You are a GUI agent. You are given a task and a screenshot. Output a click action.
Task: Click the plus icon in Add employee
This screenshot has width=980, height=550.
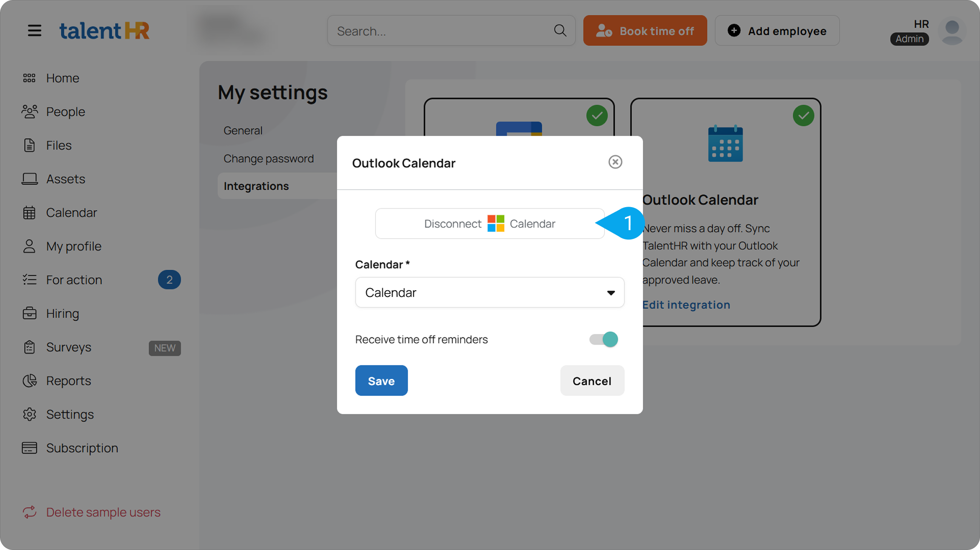[734, 31]
